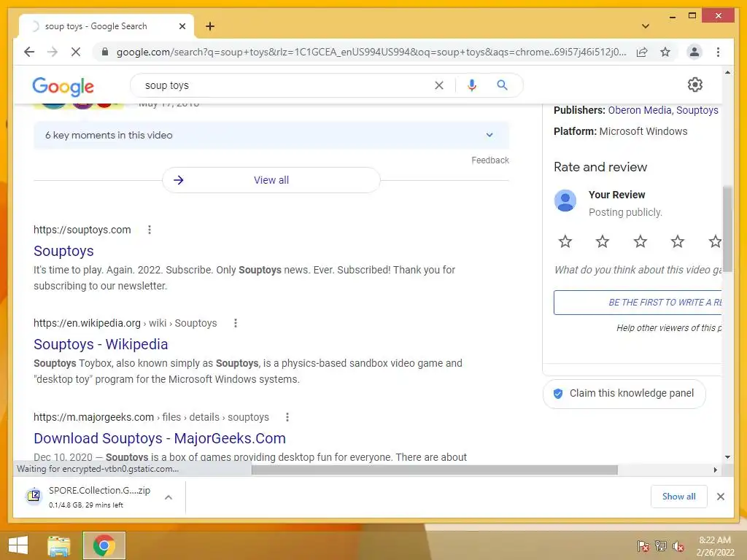The width and height of the screenshot is (747, 560).
Task: Open Chrome three-dot menu
Action: [718, 52]
